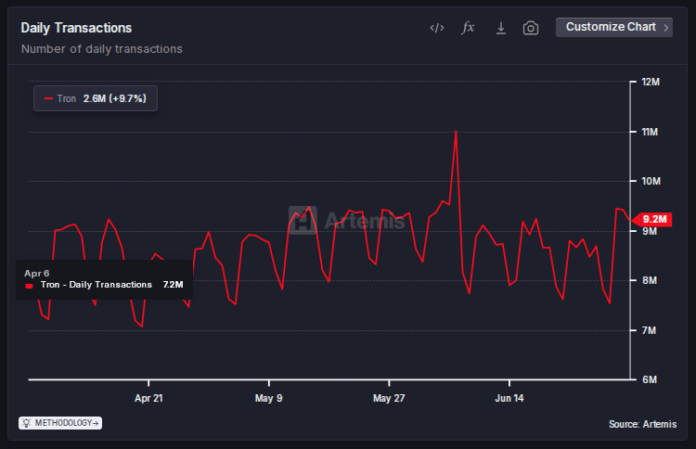Click the 9.2M current value tag
Screen dimensions: 696x449
pos(655,218)
